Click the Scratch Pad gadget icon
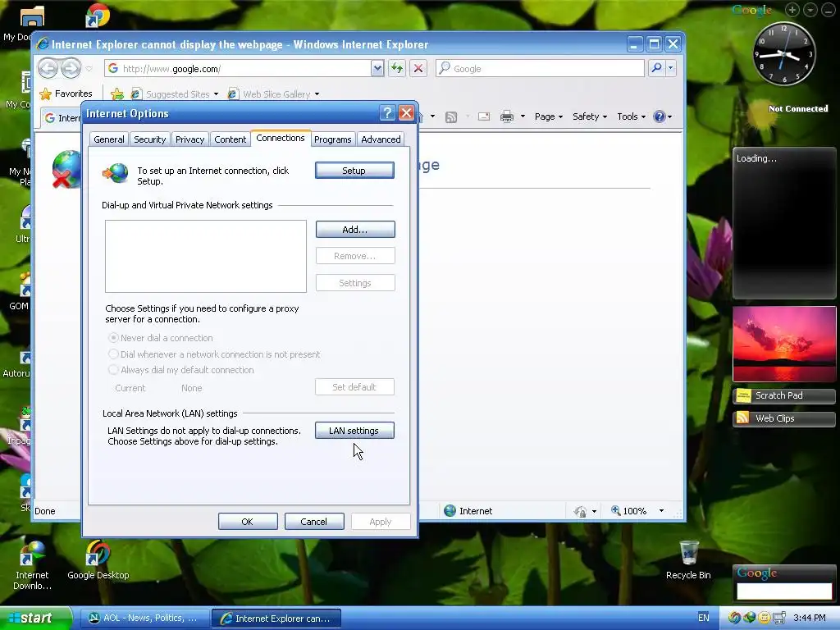Image resolution: width=840 pixels, height=630 pixels. coord(743,396)
